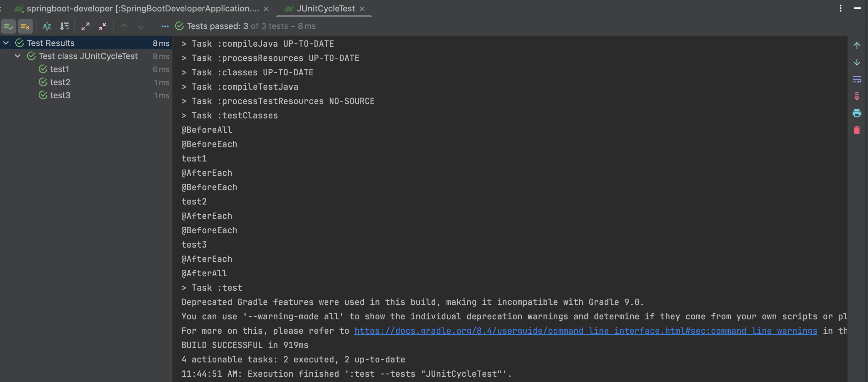
Task: Expand all test nodes
Action: click(x=85, y=26)
